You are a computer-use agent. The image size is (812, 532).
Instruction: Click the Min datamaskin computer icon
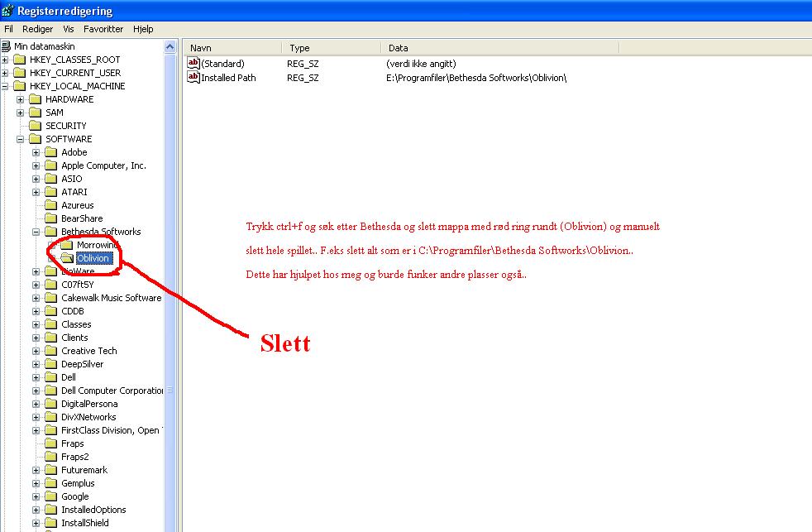point(7,46)
